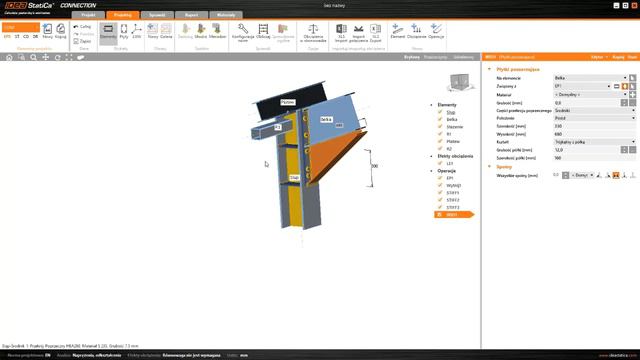Open the Związany z dropdown

pos(582,86)
